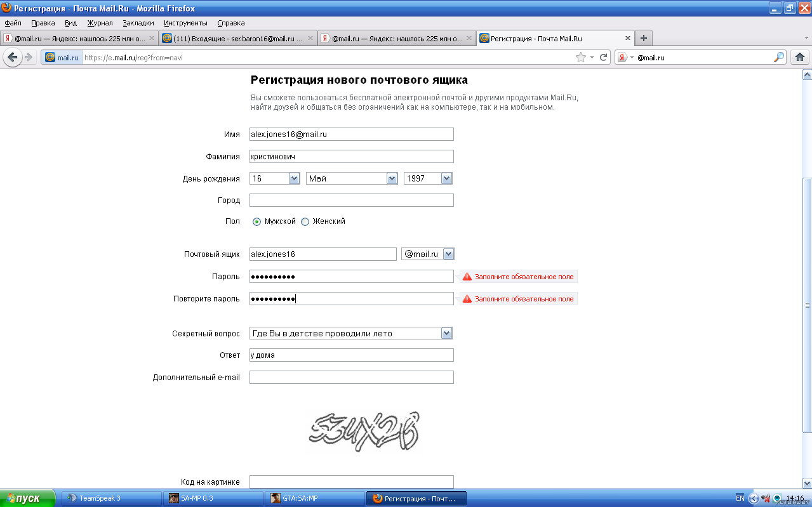812x507 pixels.
Task: Click the Фамилия input field
Action: [x=352, y=156]
